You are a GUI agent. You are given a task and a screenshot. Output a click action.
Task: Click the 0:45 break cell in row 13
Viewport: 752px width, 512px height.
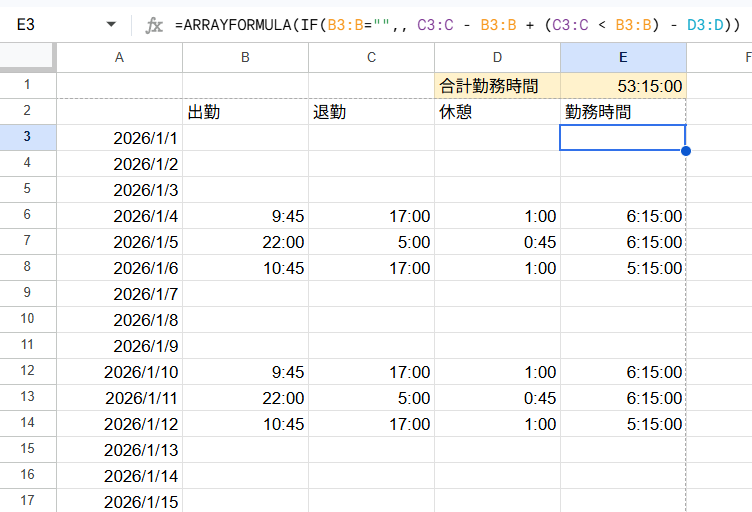(497, 397)
